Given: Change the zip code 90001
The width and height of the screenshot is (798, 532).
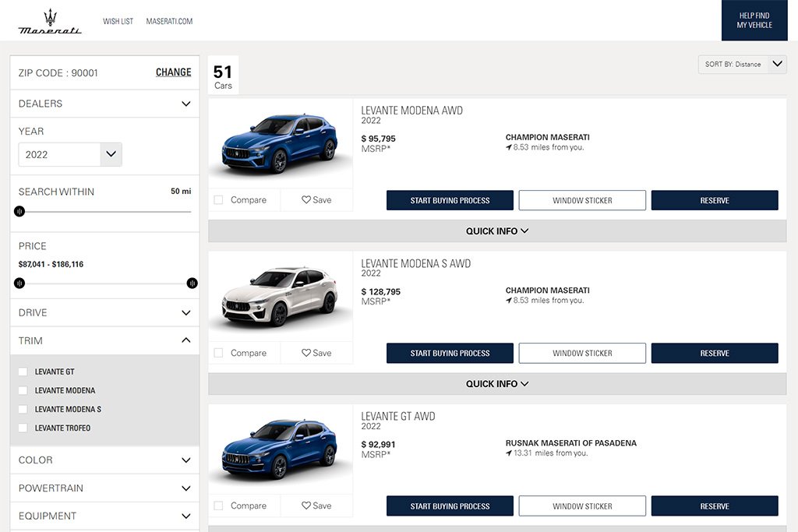Looking at the screenshot, I should pyautogui.click(x=174, y=72).
